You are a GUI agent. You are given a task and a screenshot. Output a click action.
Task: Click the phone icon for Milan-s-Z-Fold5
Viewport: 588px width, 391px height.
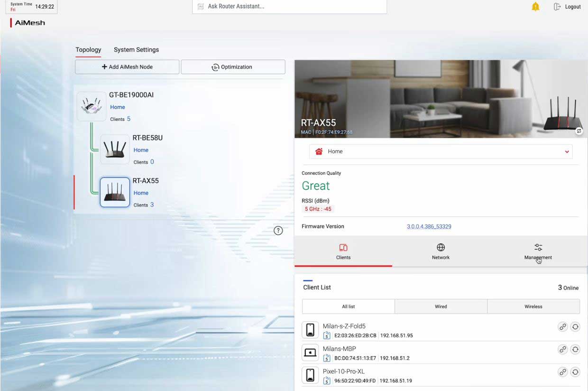click(310, 330)
